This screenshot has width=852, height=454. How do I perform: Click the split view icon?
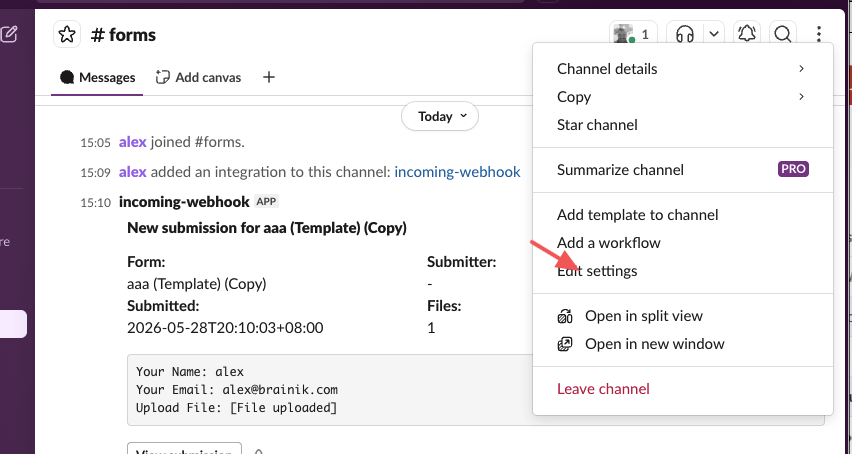click(565, 316)
